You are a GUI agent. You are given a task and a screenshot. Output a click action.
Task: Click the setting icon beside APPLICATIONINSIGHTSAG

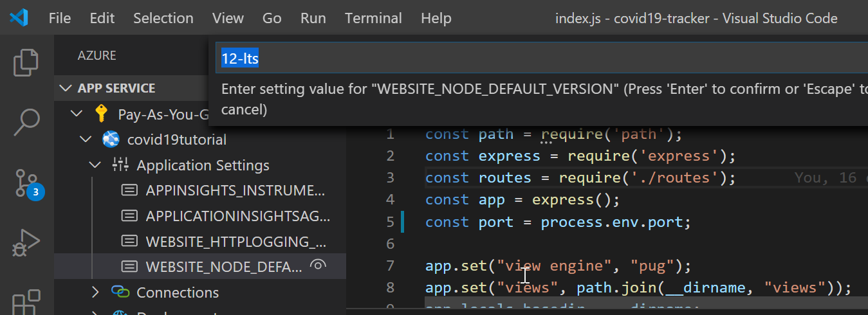129,215
